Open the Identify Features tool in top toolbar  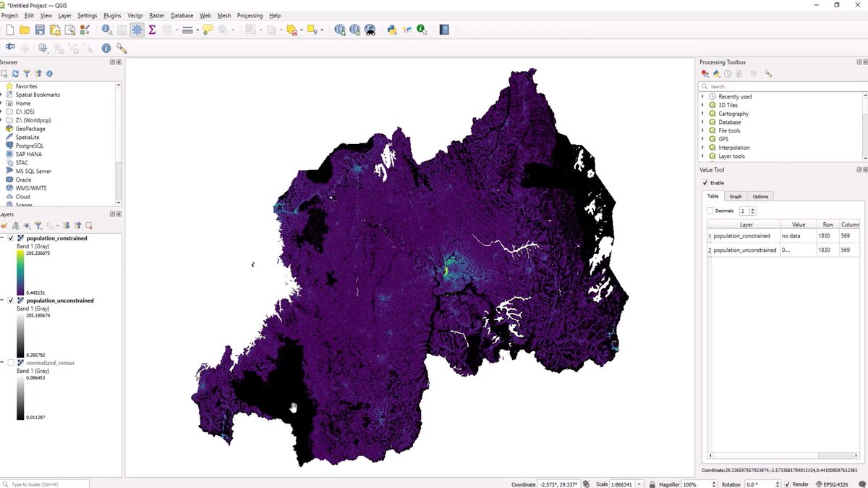(x=106, y=30)
